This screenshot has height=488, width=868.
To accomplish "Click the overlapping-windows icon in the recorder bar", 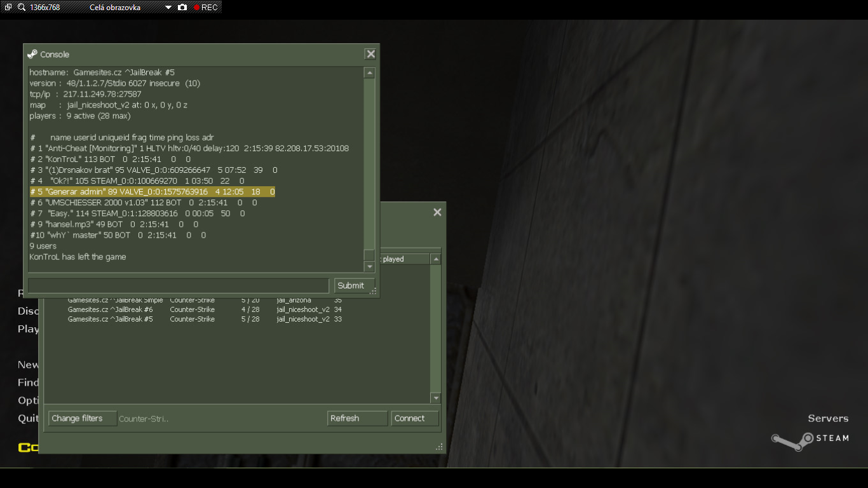I will [8, 8].
